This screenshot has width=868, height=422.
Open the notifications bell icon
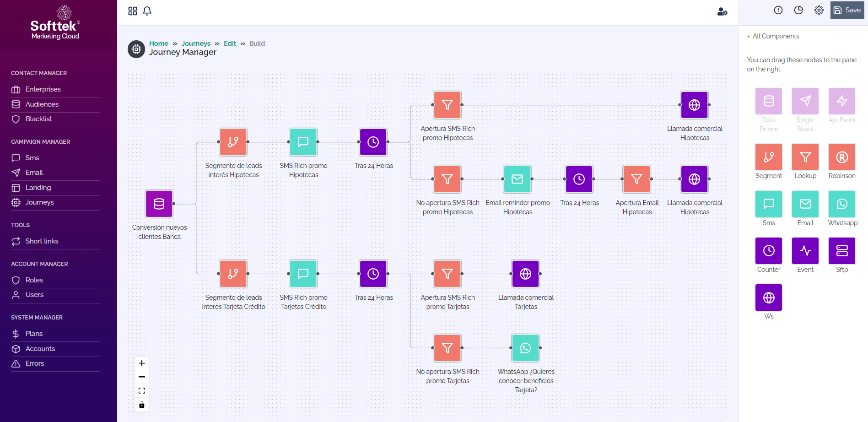147,11
